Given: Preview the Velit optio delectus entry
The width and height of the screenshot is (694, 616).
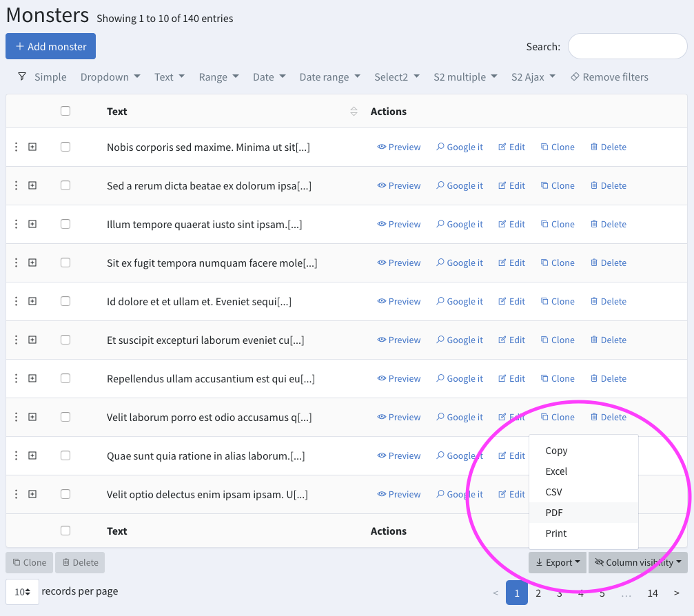Looking at the screenshot, I should (399, 494).
